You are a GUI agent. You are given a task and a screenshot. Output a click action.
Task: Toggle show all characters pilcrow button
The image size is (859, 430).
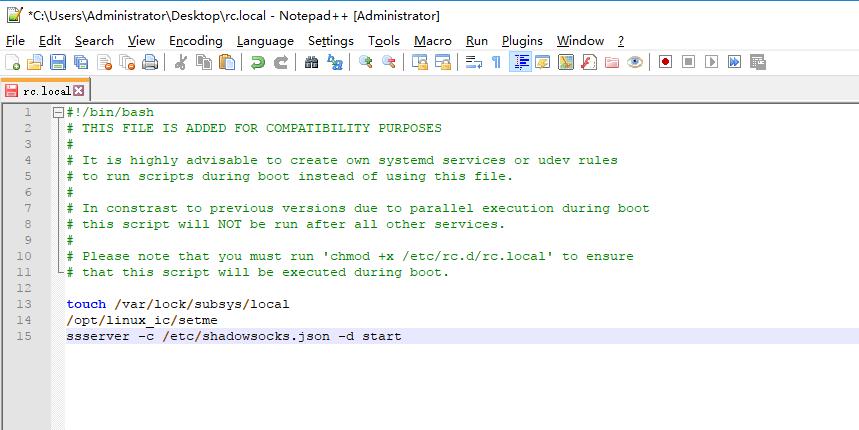pos(496,63)
